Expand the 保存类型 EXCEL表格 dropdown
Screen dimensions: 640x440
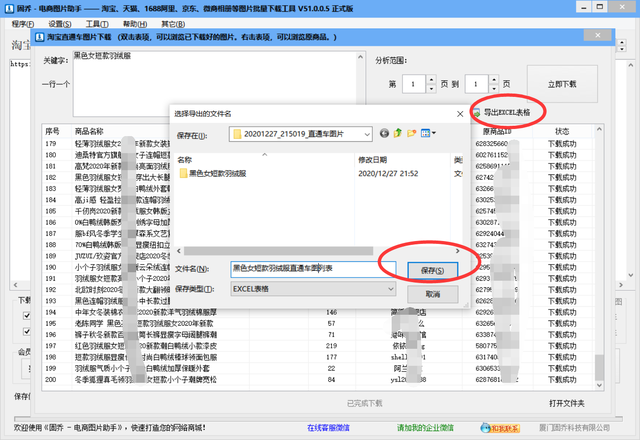tap(391, 289)
